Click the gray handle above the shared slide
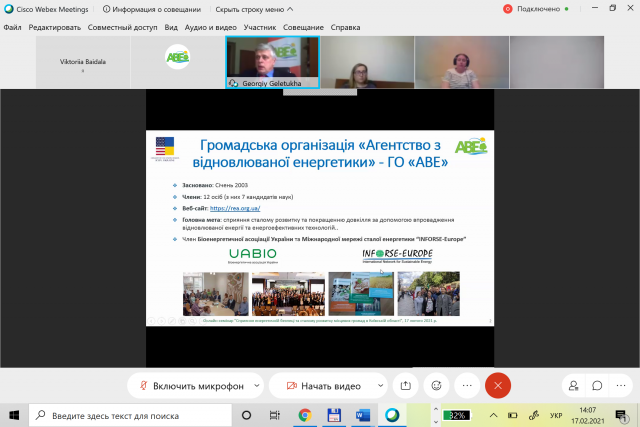Screen dimensions: 640x427 (320, 92)
